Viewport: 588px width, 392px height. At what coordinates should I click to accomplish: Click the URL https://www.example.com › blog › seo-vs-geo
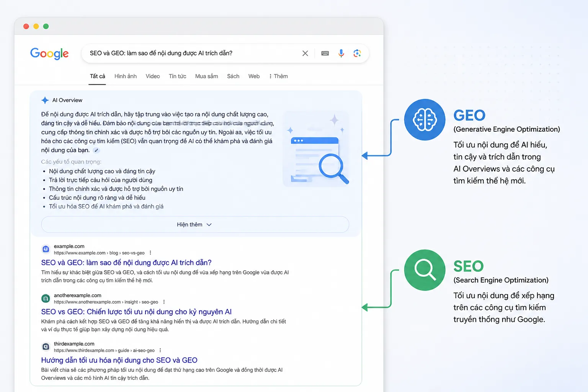(99, 253)
